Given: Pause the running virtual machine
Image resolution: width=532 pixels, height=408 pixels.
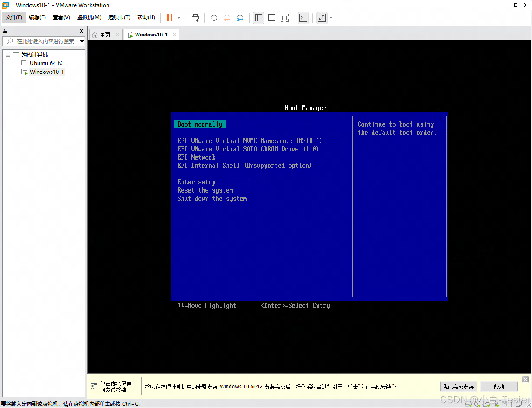Looking at the screenshot, I should [169, 18].
